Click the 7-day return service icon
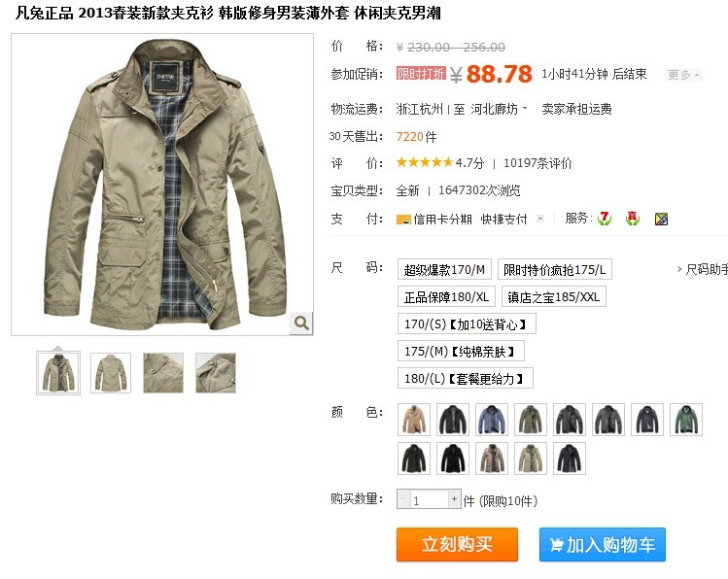This screenshot has width=728, height=579. pyautogui.click(x=604, y=218)
